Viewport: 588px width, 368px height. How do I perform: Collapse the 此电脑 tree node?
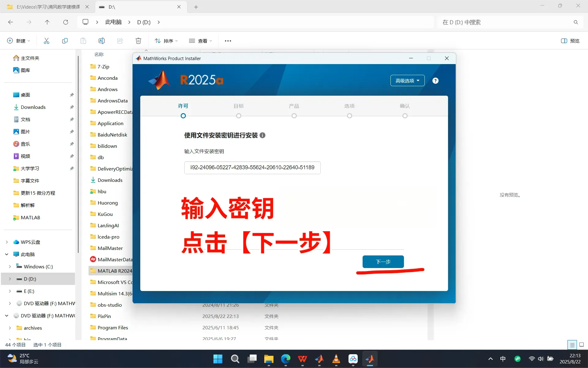(x=7, y=254)
